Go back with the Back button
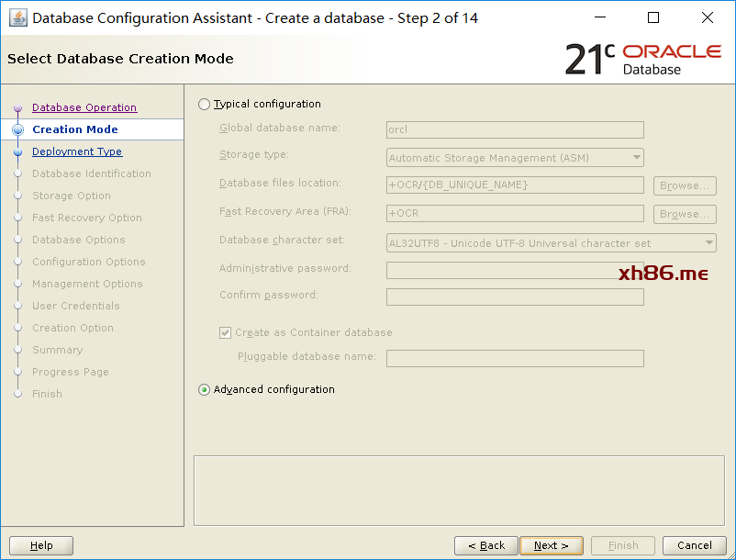Screen dimensions: 736x560 pos(486,545)
